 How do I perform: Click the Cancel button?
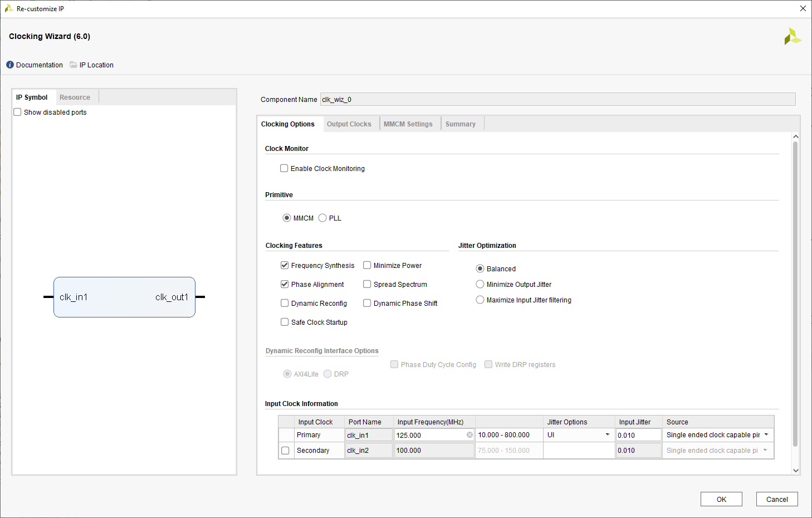click(777, 499)
